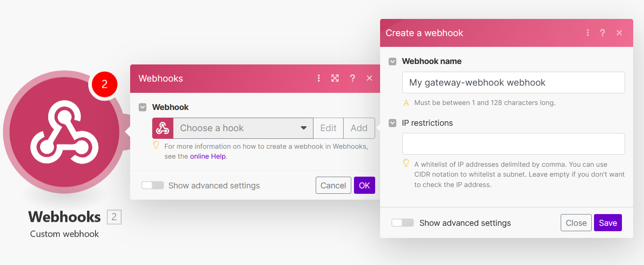
Task: Click the Webhook name text field
Action: 513,82
